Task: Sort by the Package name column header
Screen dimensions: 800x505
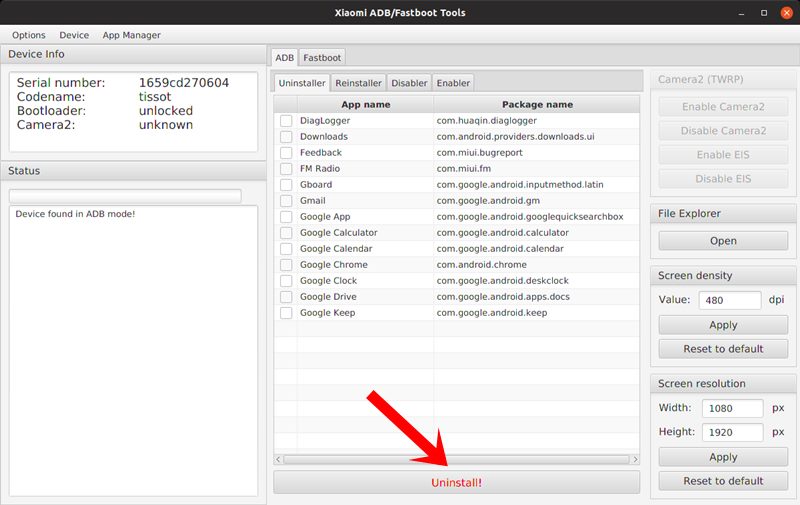Action: pos(537,105)
